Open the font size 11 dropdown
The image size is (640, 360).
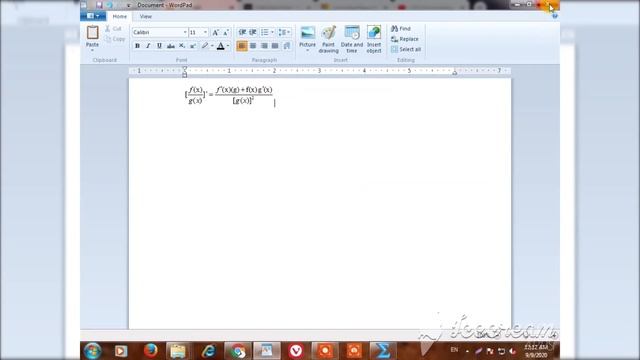coord(205,32)
